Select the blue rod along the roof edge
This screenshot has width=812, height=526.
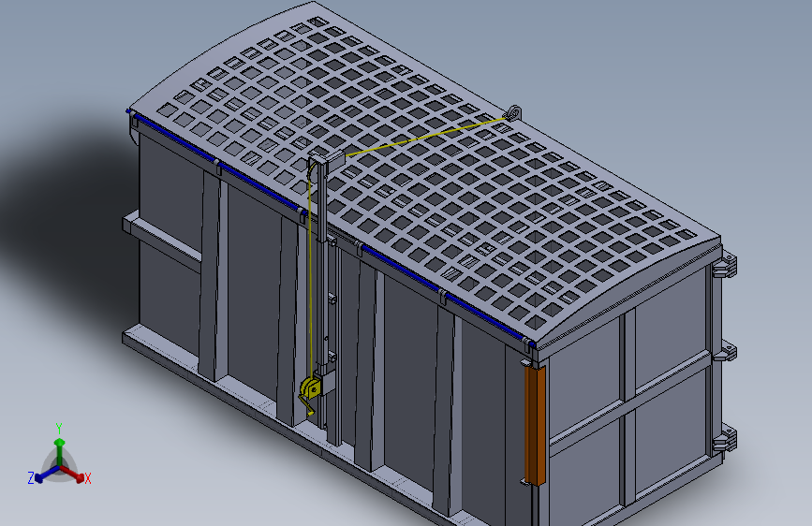pos(332,227)
